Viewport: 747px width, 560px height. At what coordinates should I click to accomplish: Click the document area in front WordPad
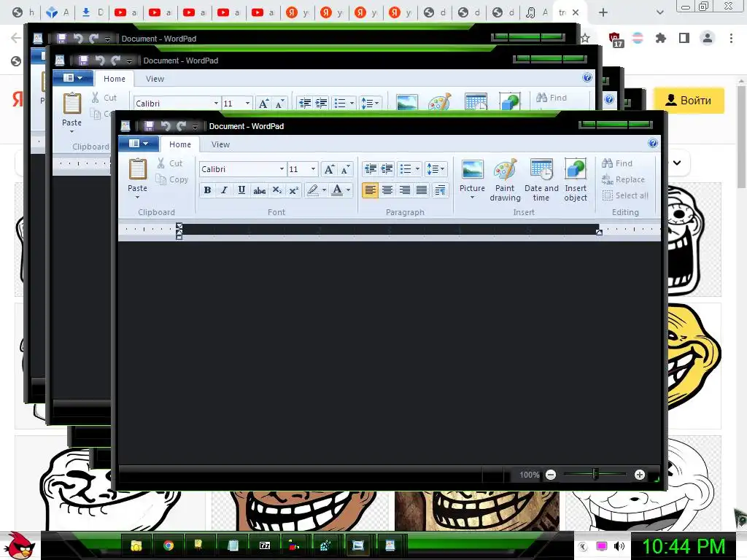pos(390,352)
